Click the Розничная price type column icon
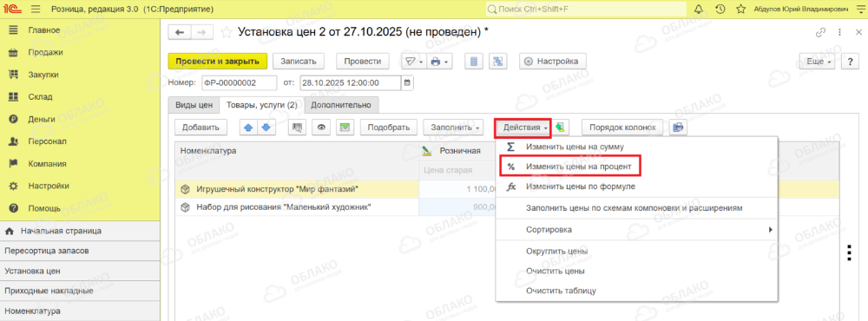The height and width of the screenshot is (321, 868). 427,150
